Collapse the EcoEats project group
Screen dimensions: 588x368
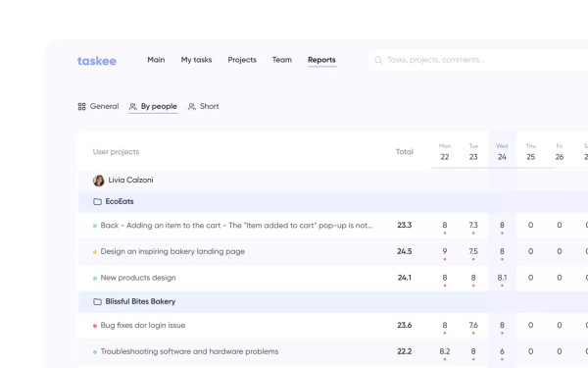click(x=333, y=201)
